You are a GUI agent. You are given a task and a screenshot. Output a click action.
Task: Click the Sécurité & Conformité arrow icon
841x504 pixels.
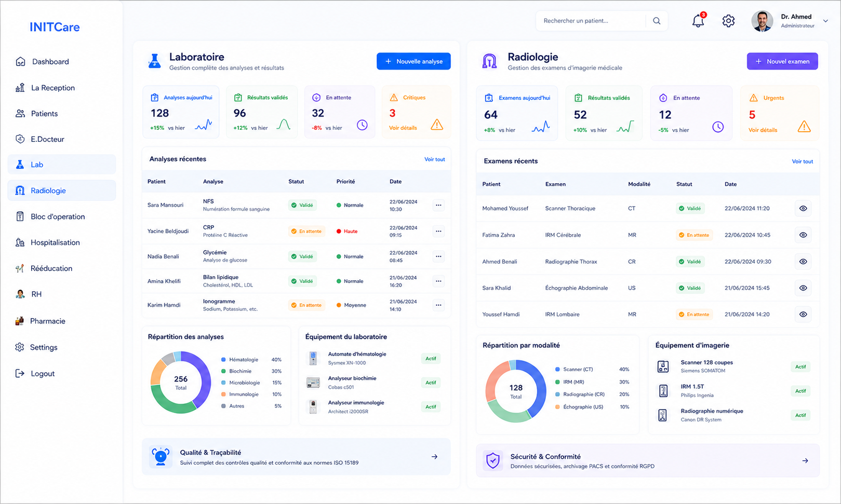805,460
